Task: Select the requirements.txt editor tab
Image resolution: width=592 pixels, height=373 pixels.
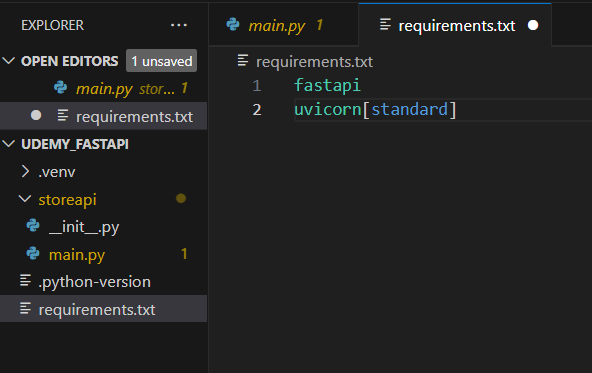Action: (x=455, y=25)
